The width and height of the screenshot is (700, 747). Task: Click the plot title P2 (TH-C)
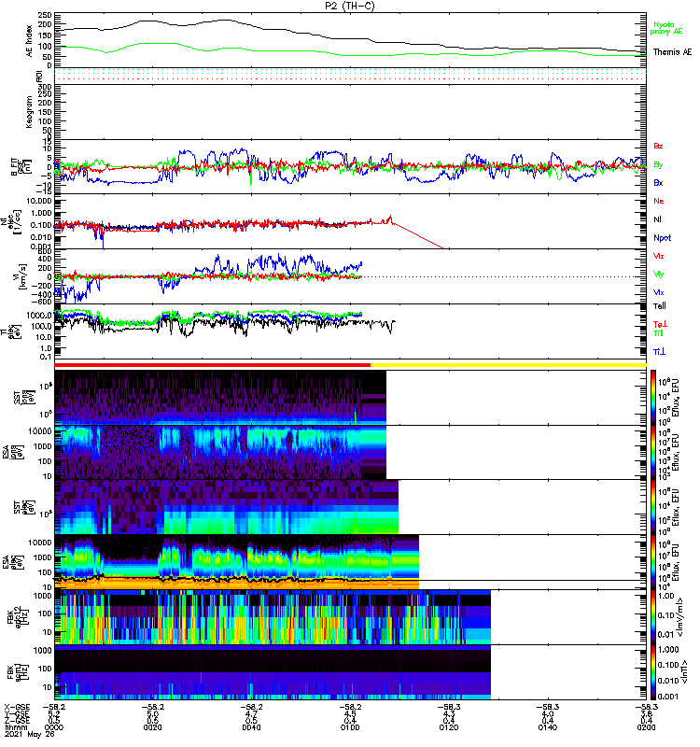coord(350,6)
